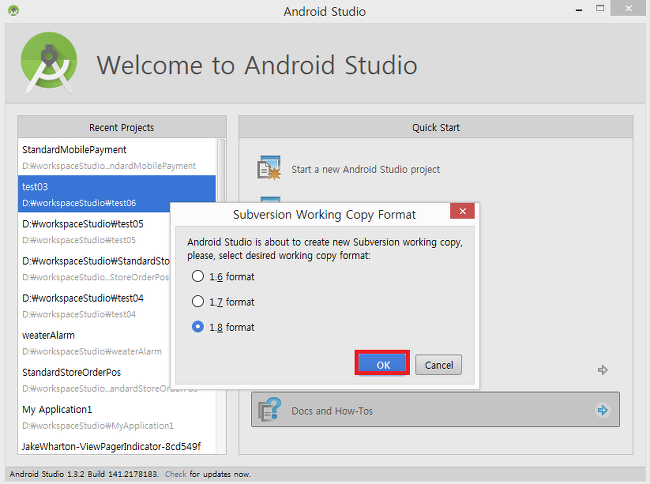
Task: Open the StandardStoreOrderPos recent project
Action: click(x=95, y=380)
